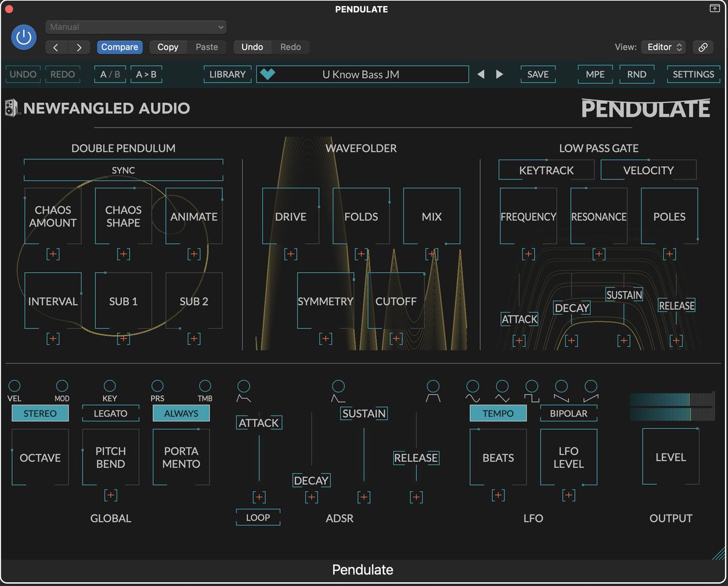Randomize the patch with RND

(x=636, y=74)
